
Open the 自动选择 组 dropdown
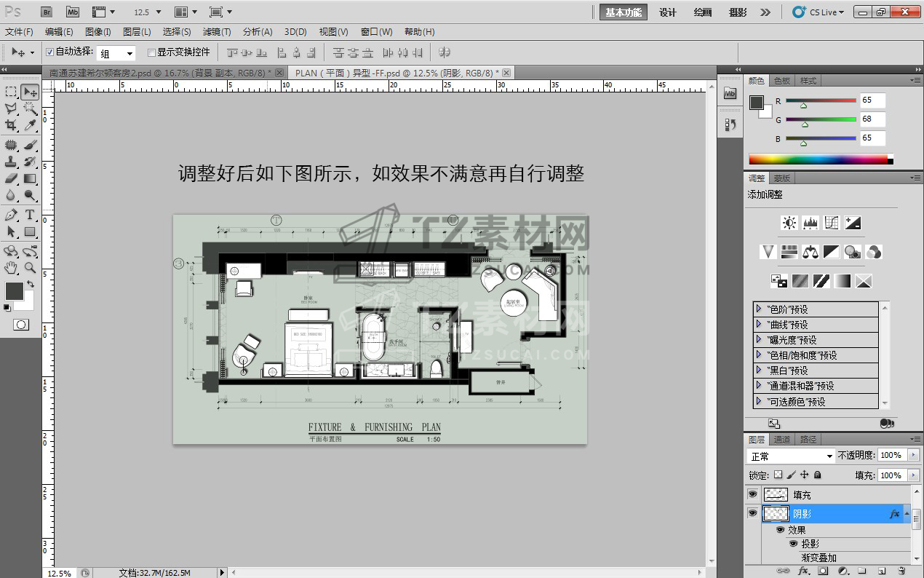coord(116,53)
